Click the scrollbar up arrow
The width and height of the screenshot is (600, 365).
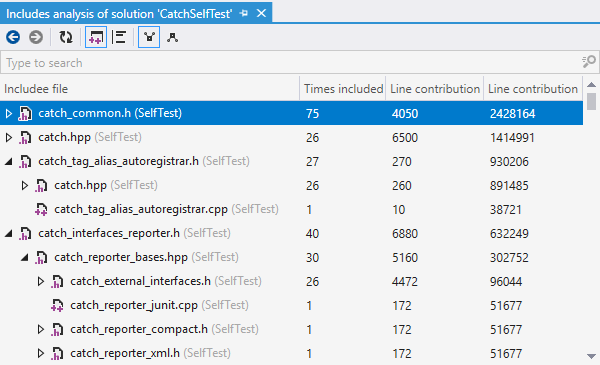[x=591, y=85]
